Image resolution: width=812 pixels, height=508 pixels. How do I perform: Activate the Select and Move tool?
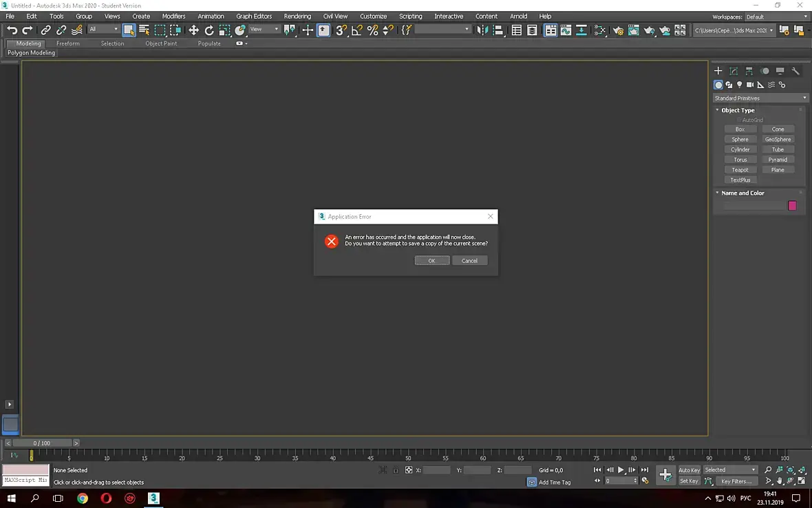(x=193, y=30)
